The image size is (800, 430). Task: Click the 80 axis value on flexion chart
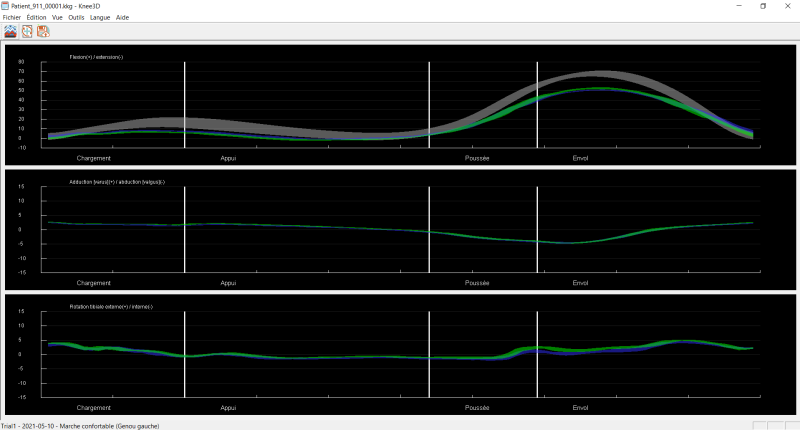click(21, 62)
